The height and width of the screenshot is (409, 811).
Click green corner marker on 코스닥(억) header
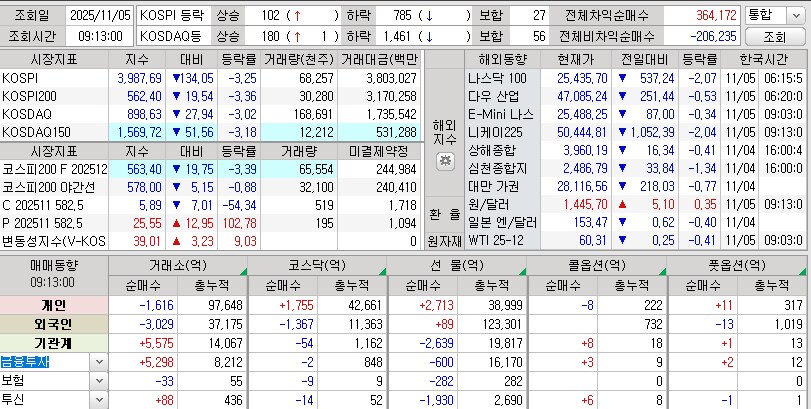383,271
